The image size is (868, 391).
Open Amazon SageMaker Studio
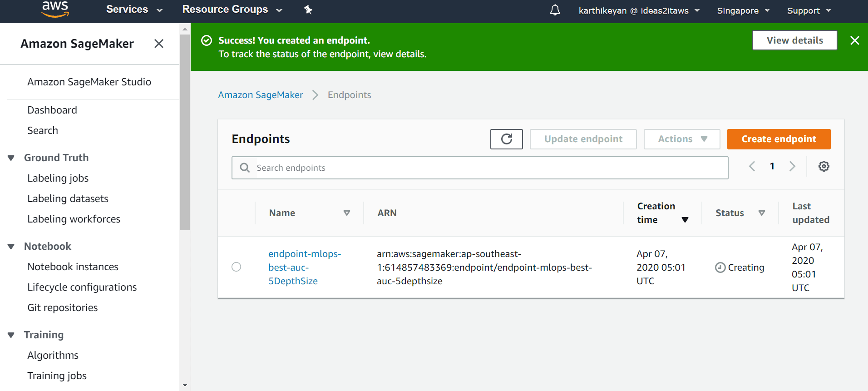pyautogui.click(x=89, y=82)
